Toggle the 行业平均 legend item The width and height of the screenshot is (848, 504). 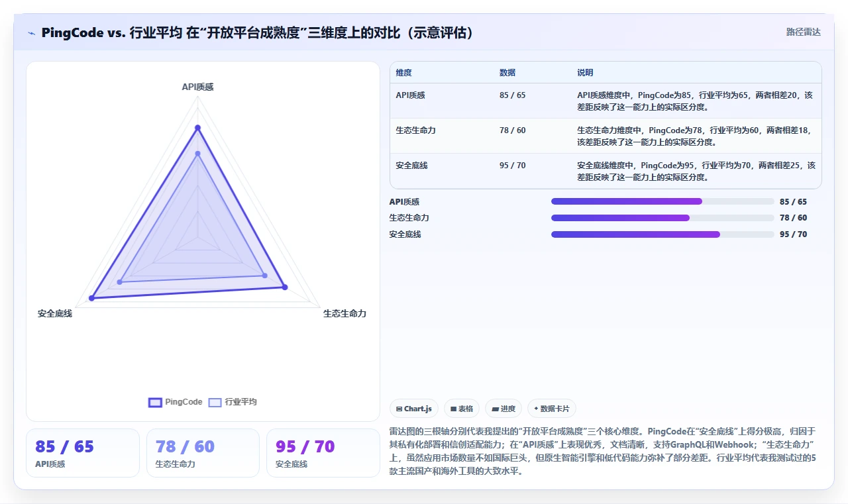click(233, 402)
